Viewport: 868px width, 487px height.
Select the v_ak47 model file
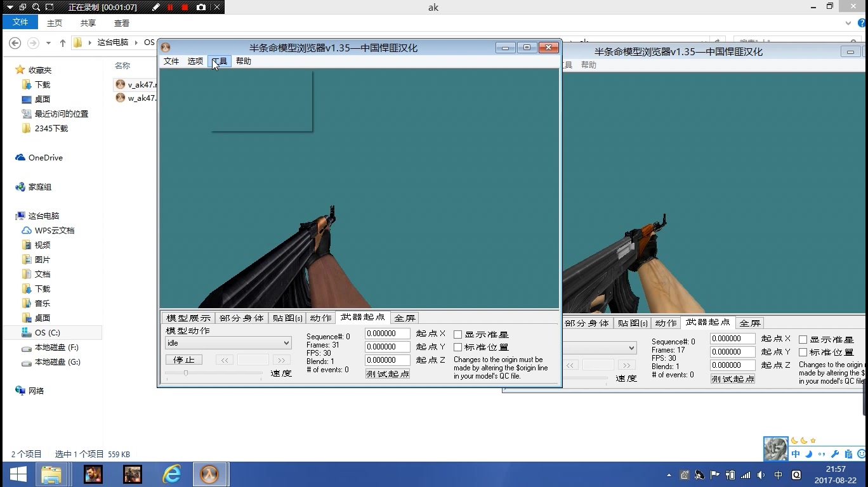tap(136, 84)
